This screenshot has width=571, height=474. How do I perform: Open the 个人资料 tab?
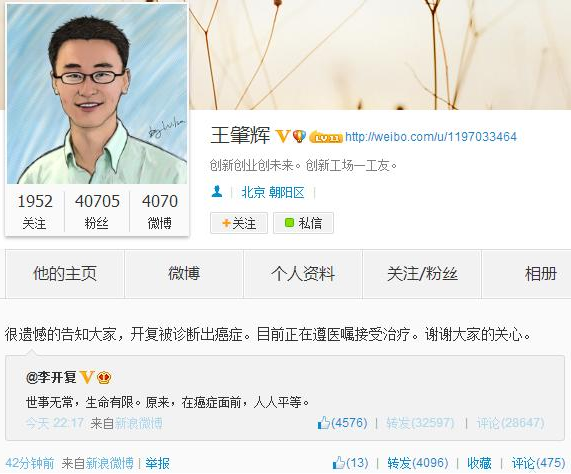coord(303,274)
